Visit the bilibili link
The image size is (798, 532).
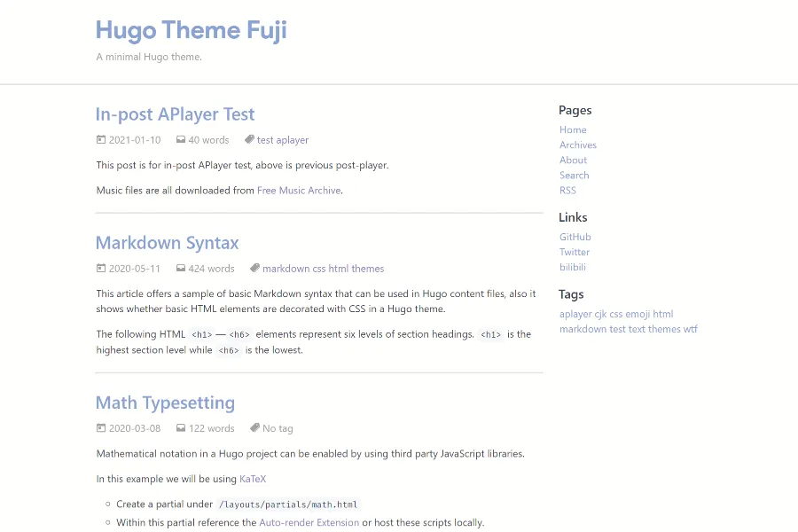[572, 266]
